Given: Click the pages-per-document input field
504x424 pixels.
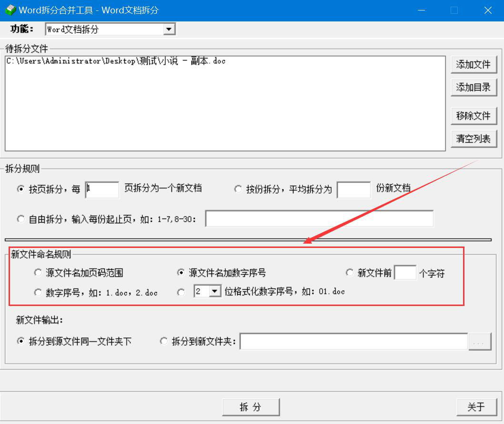Looking at the screenshot, I should 102,189.
